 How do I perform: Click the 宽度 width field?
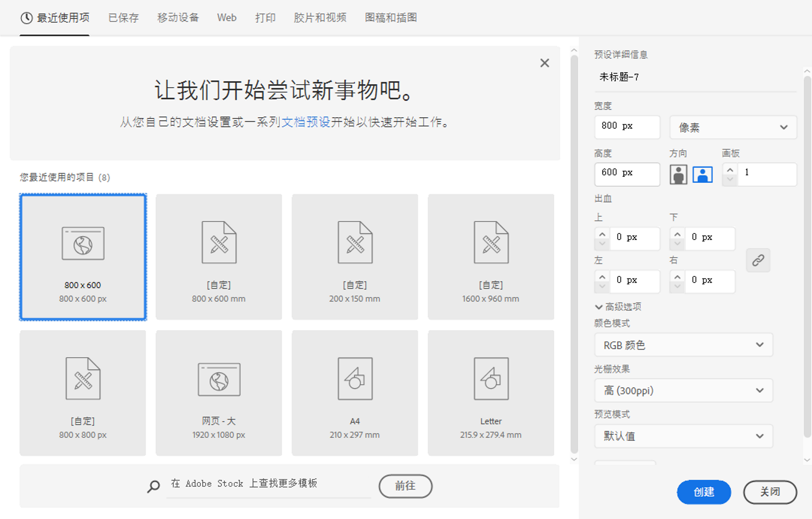(x=627, y=127)
